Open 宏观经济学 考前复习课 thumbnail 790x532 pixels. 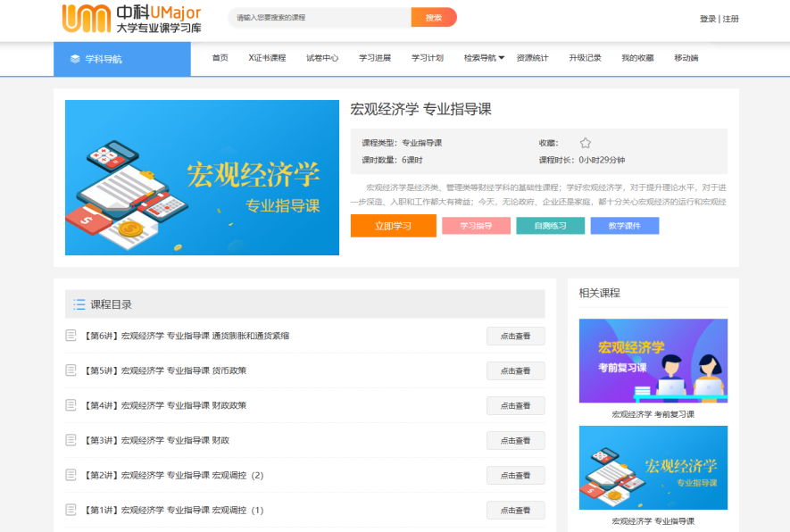click(653, 361)
